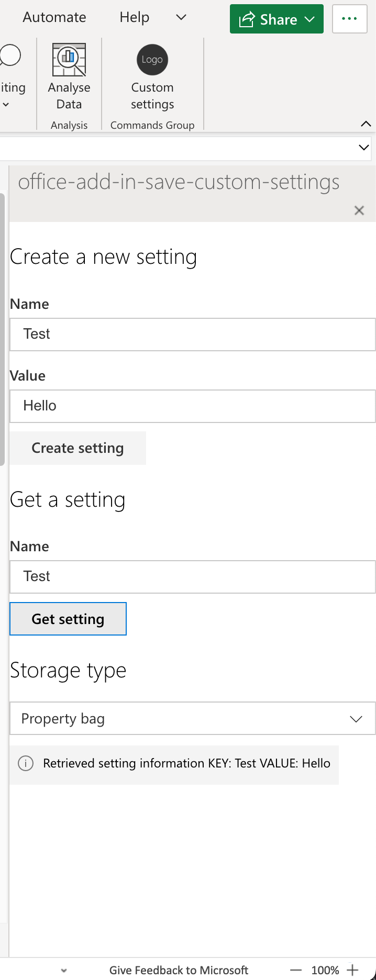Open the Help ribbon tab
376x980 pixels.
(134, 17)
